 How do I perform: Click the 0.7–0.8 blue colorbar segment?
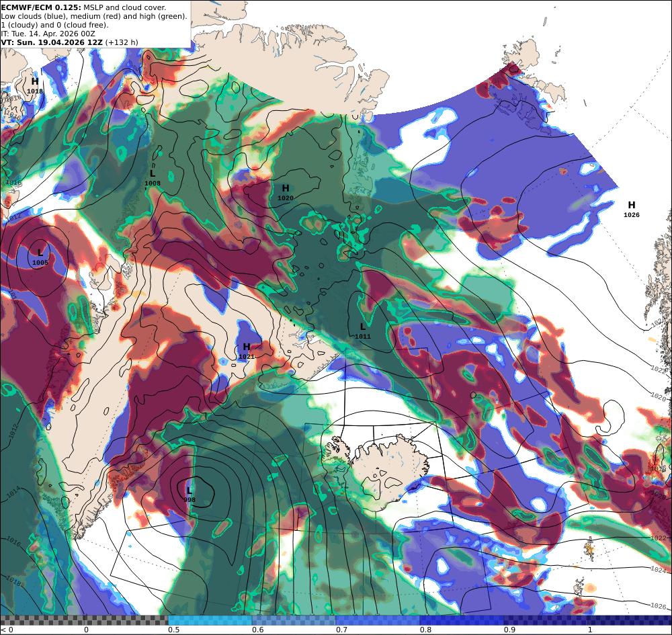click(378, 620)
